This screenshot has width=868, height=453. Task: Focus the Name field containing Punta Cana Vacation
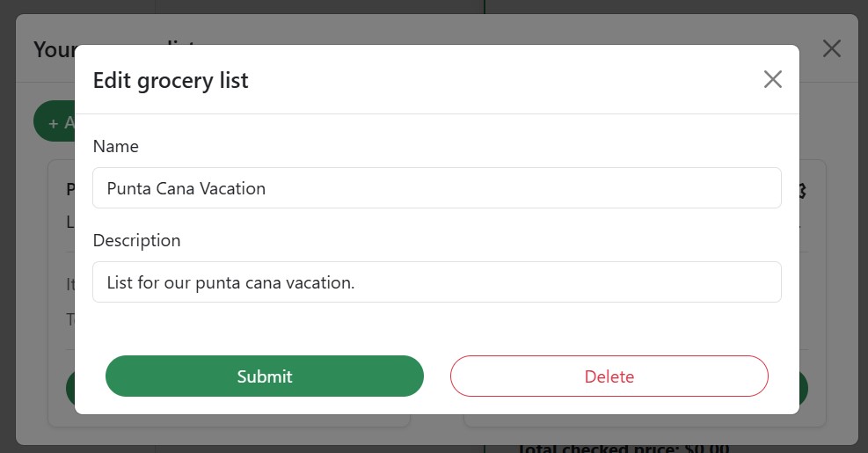(437, 188)
